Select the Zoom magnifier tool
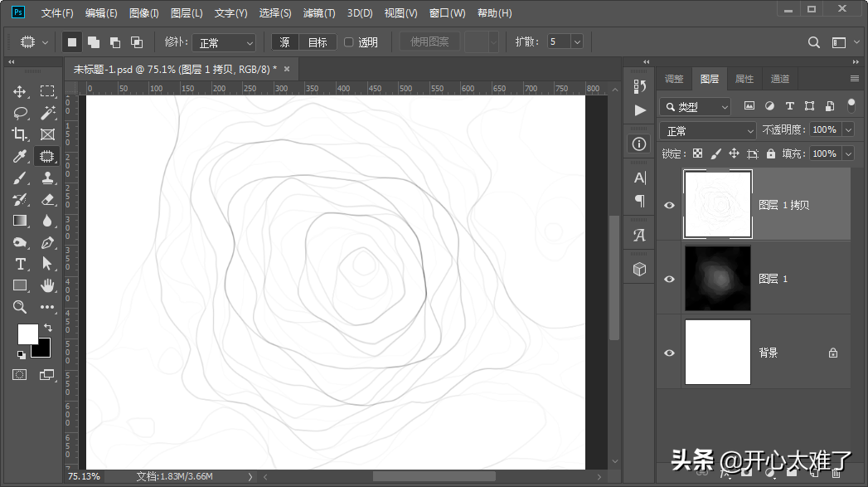Screen dimensions: 868x487 [x=20, y=307]
